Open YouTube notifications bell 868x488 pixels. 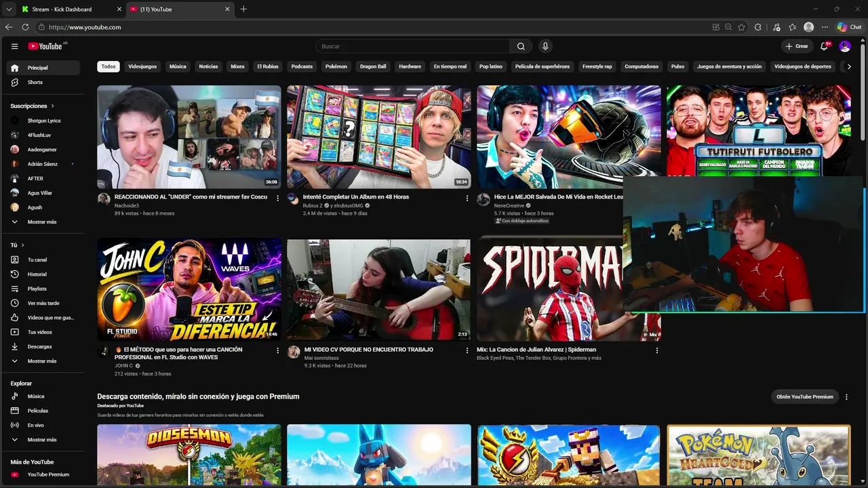point(825,46)
